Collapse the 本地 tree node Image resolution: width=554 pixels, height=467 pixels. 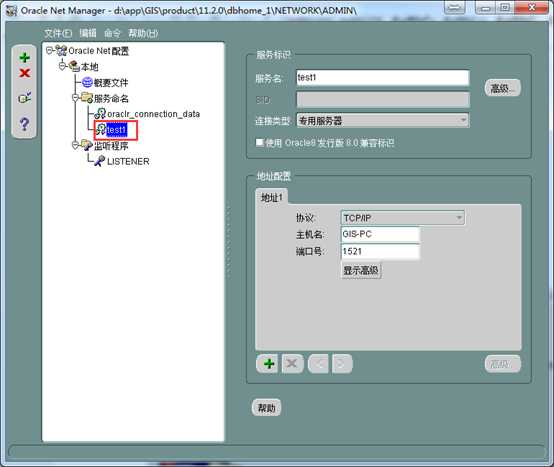click(63, 66)
